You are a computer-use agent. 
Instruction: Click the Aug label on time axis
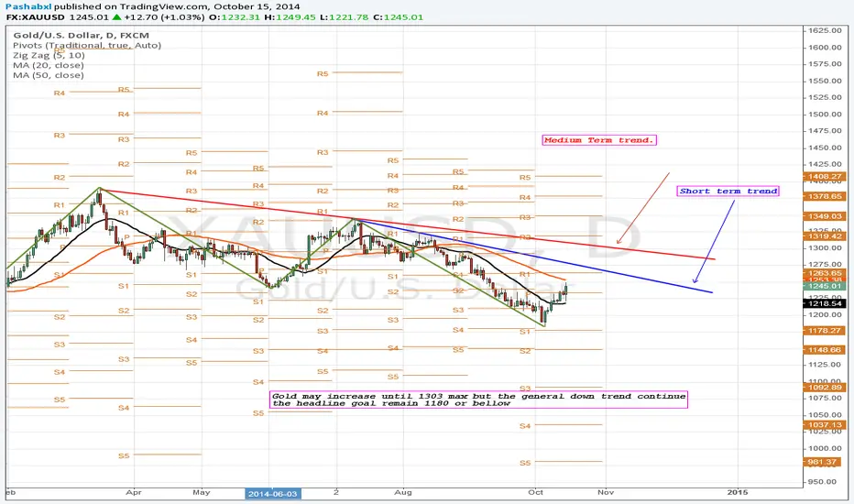[403, 492]
